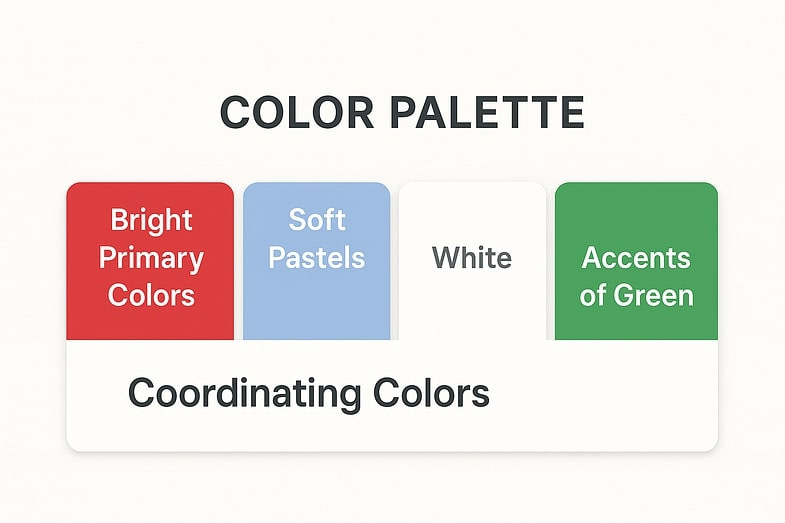Click the word Bright on the red swatch

(x=151, y=220)
